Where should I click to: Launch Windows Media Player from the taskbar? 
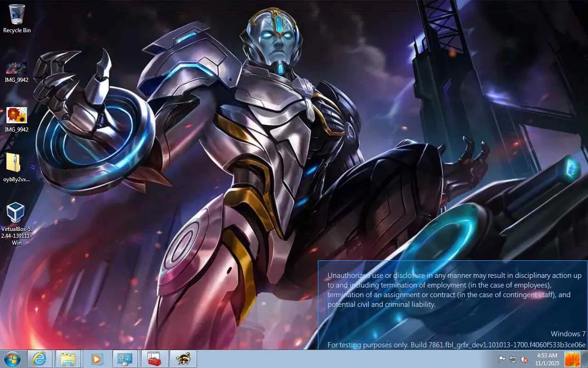[x=96, y=359]
